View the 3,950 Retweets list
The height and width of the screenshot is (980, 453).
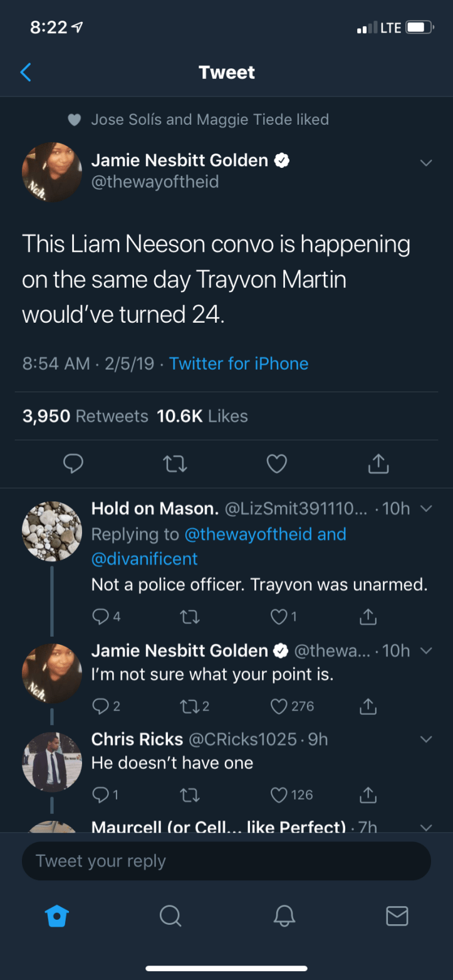[85, 416]
